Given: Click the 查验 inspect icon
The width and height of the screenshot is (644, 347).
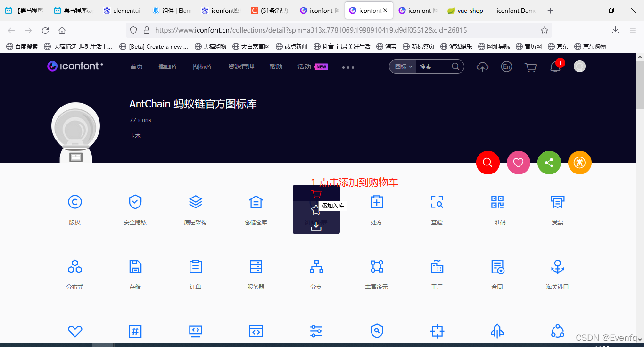Looking at the screenshot, I should point(437,202).
